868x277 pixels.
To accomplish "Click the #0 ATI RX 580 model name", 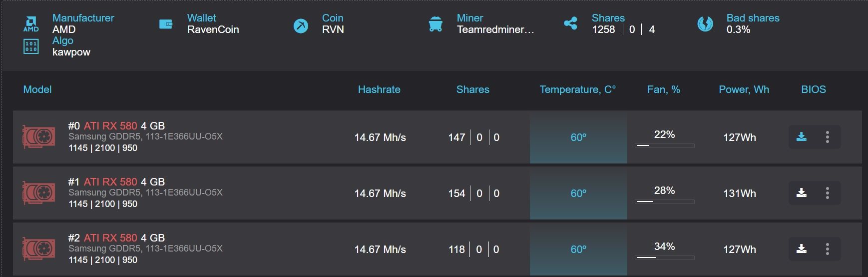I will [x=110, y=126].
